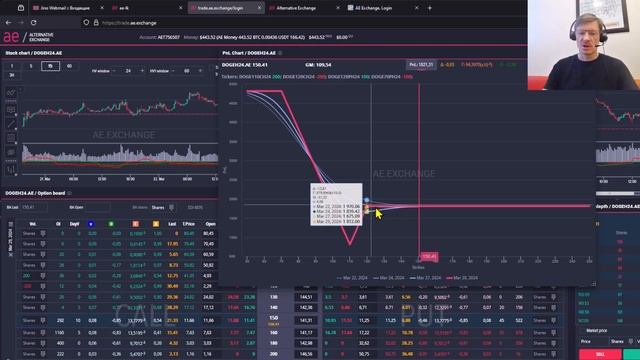The image size is (640, 360).
Task: Click the padlock site security icon
Action: click(96, 23)
